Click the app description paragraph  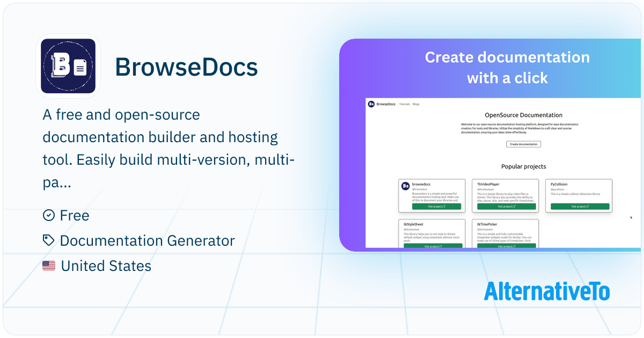pyautogui.click(x=169, y=149)
